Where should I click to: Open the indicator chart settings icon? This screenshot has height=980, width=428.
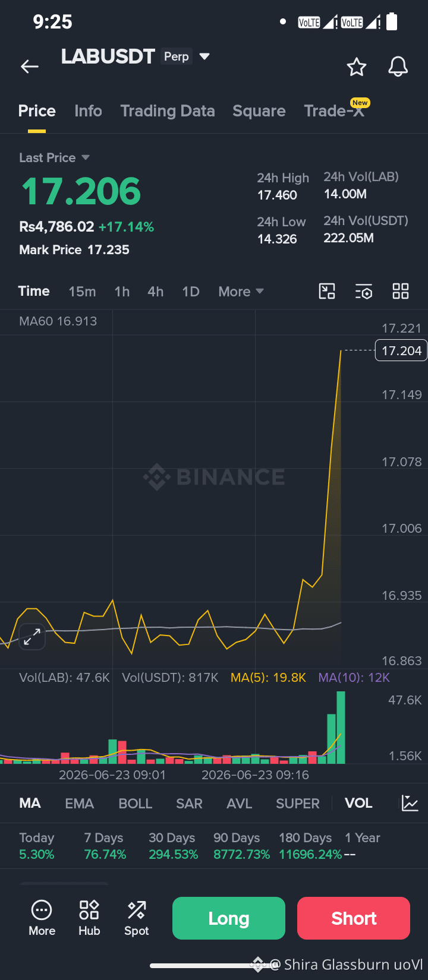410,803
